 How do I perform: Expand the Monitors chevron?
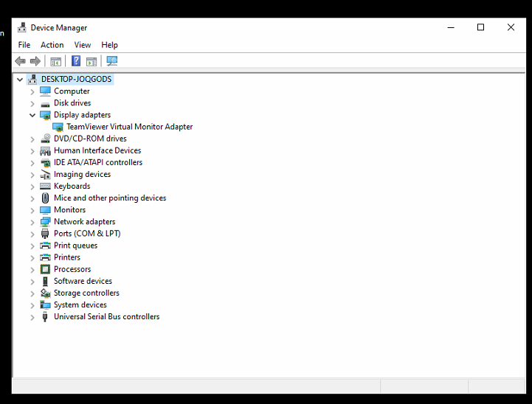[32, 210]
